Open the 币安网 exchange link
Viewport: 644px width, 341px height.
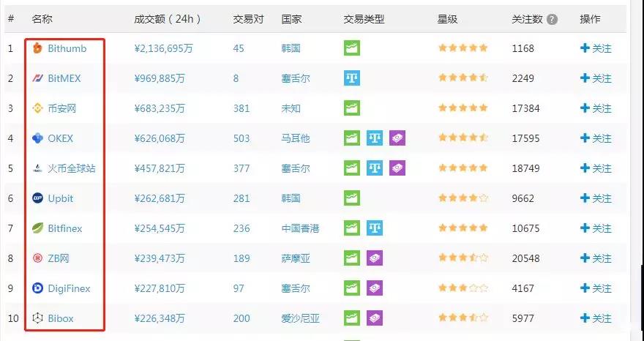pyautogui.click(x=62, y=108)
